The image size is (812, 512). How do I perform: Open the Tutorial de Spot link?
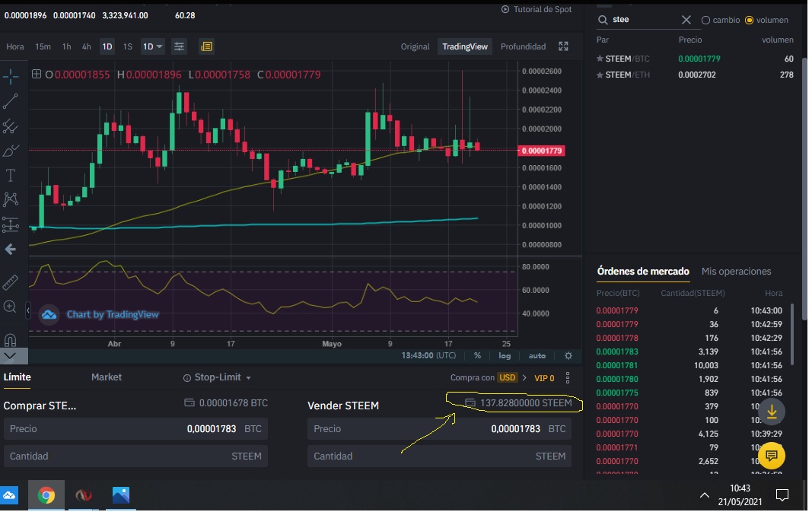pos(537,9)
